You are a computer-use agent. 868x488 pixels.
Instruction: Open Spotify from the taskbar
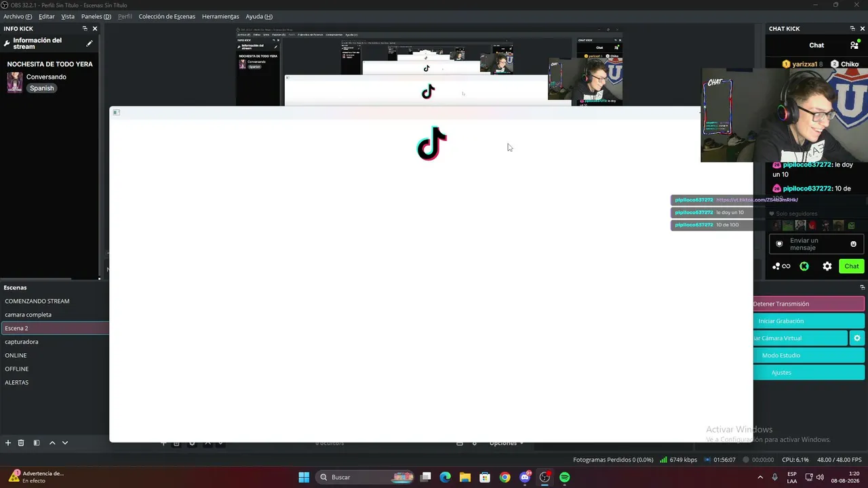[565, 477]
